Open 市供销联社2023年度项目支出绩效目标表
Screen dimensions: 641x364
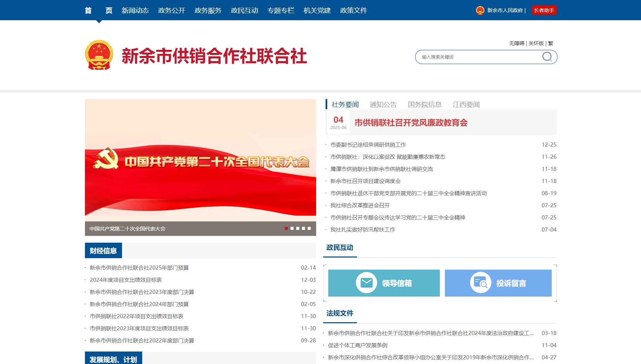click(139, 328)
